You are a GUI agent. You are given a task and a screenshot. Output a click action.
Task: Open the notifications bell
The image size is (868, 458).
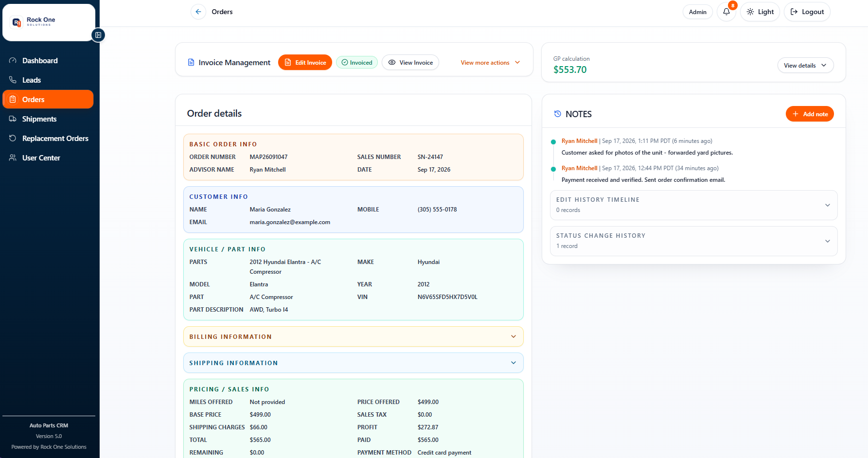click(726, 12)
